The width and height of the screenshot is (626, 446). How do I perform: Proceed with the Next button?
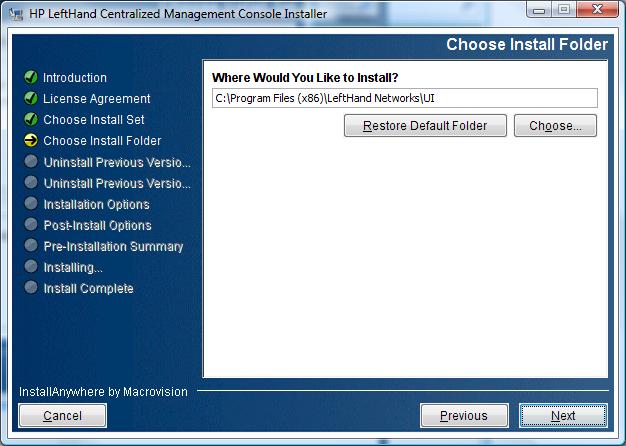coord(563,416)
